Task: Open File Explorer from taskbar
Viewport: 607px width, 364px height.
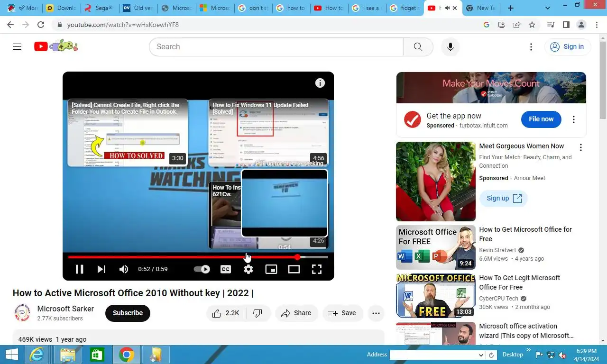Action: pyautogui.click(x=67, y=355)
